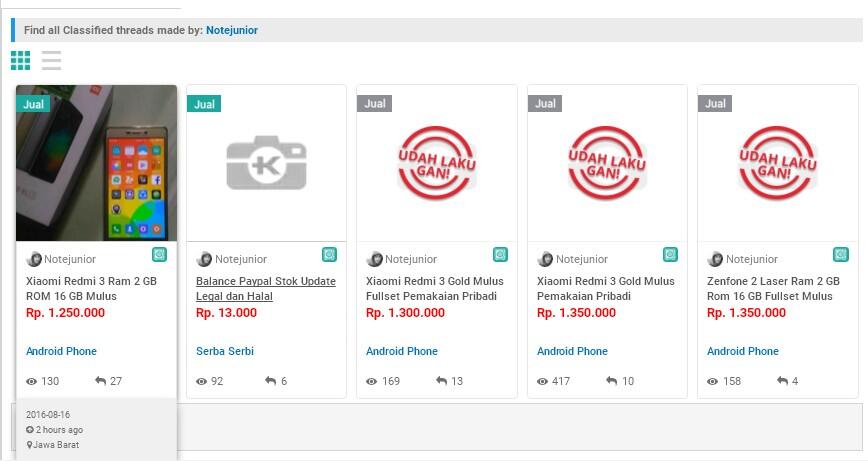This screenshot has height=461, width=868.
Task: Click the 2016-08-16 date text
Action: pos(48,415)
